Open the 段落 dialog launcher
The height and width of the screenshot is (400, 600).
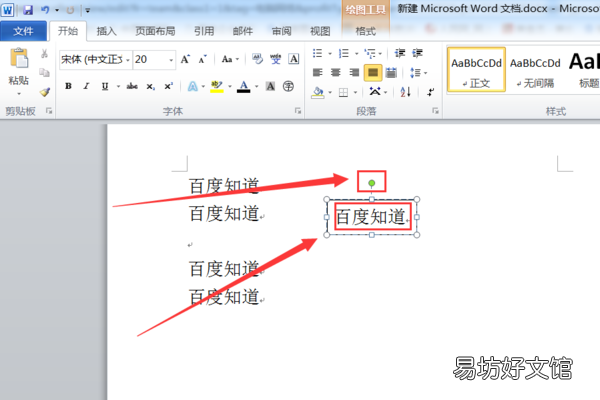(x=435, y=111)
